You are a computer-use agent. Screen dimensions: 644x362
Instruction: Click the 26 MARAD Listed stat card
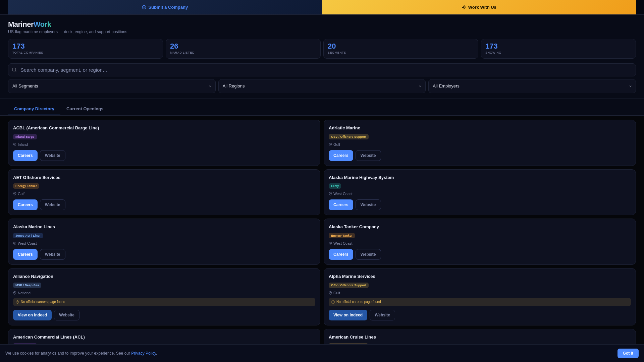click(x=243, y=49)
